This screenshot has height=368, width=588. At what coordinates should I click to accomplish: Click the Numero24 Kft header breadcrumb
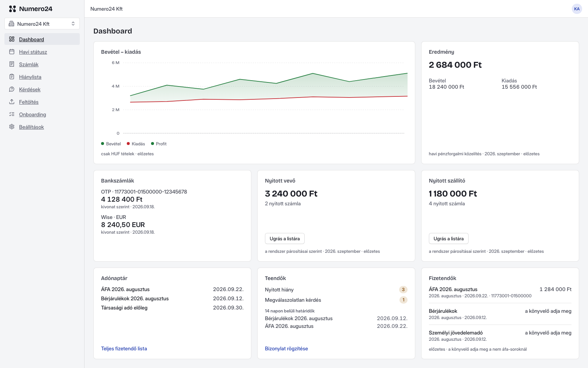click(x=107, y=9)
